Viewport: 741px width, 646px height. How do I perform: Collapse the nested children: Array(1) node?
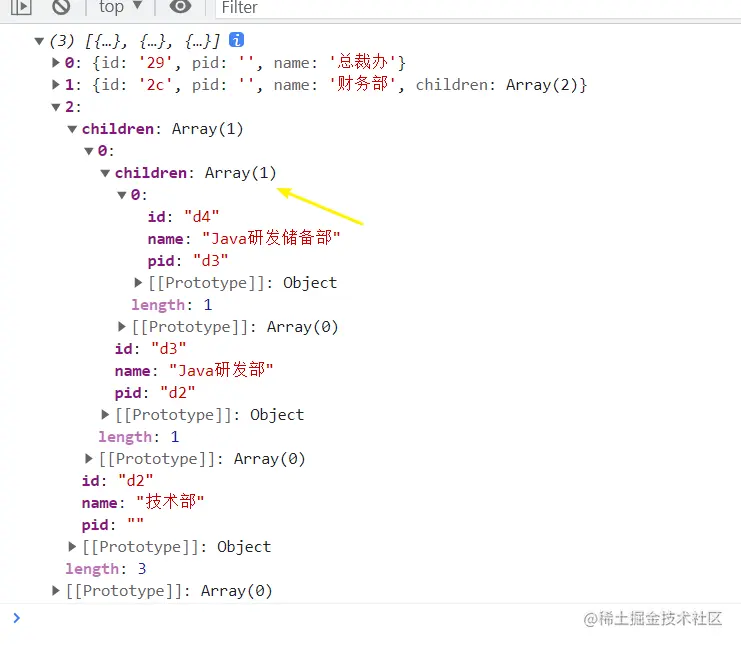pyautogui.click(x=105, y=173)
